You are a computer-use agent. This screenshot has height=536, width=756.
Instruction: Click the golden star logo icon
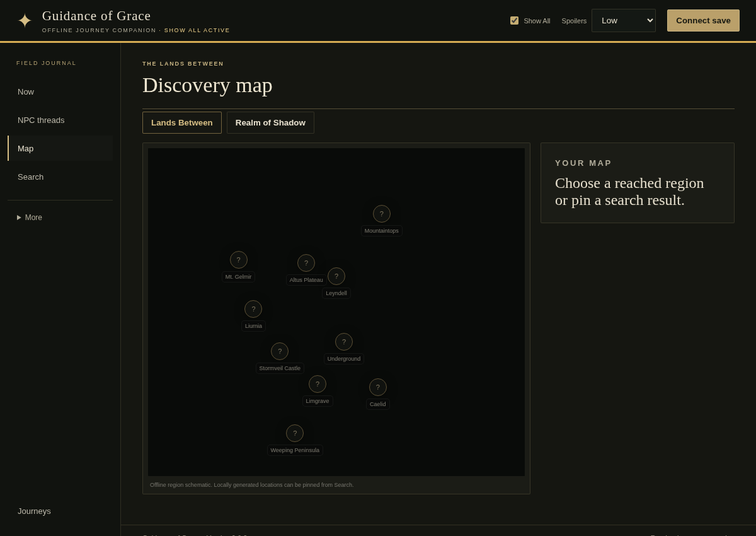[x=25, y=21]
